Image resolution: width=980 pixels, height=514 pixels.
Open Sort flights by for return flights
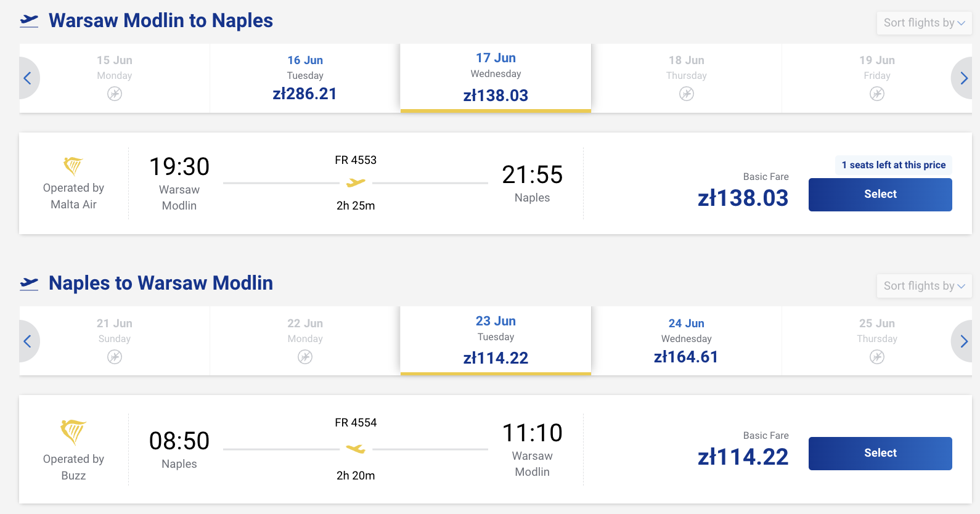pos(924,286)
